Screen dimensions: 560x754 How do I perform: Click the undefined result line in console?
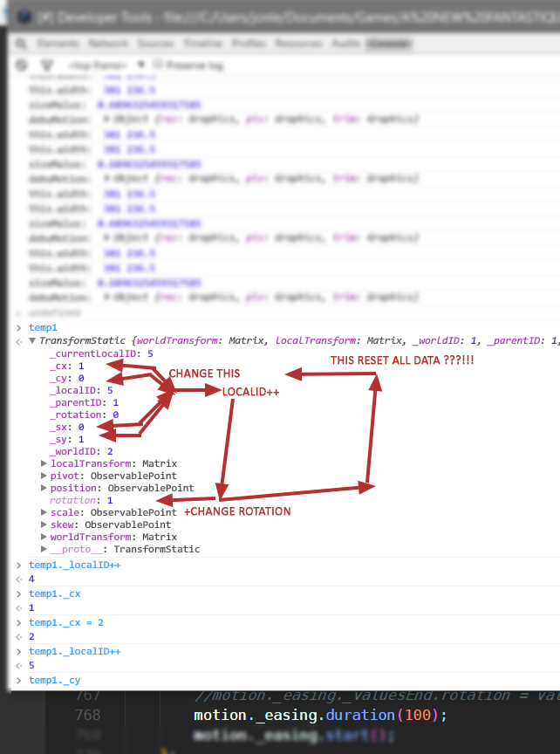point(54,313)
